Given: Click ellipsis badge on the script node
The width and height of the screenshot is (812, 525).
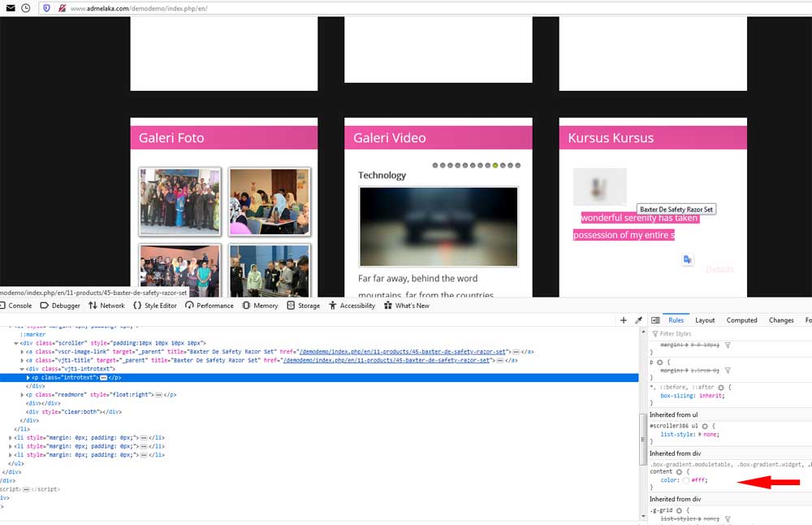Looking at the screenshot, I should tap(26, 489).
